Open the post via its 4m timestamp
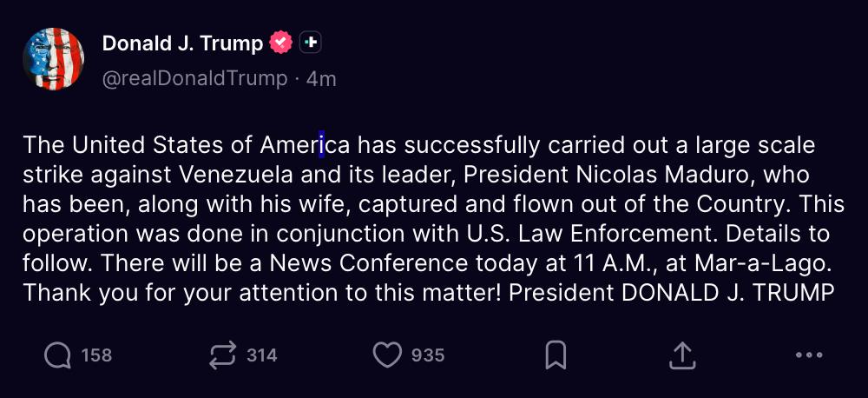This screenshot has width=868, height=398. click(x=321, y=78)
